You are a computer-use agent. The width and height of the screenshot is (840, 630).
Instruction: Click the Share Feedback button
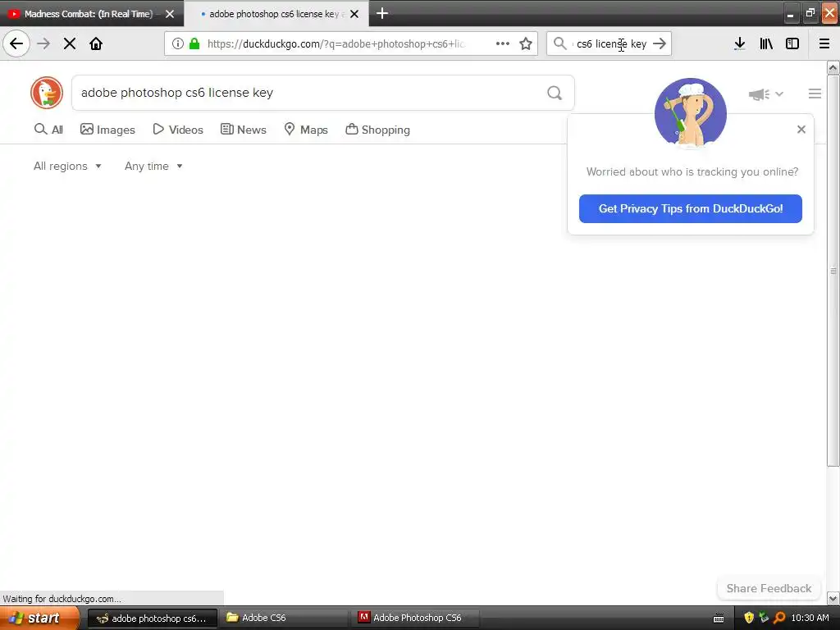coord(769,588)
